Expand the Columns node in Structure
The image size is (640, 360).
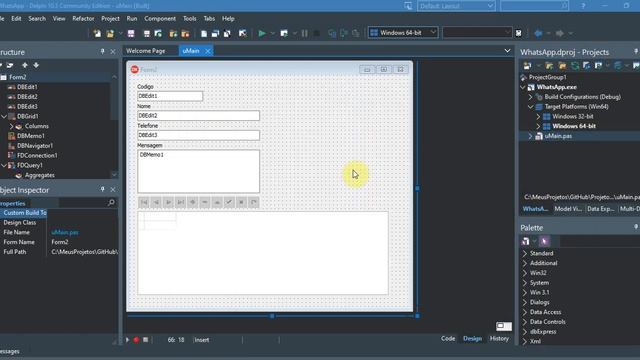coord(11,127)
